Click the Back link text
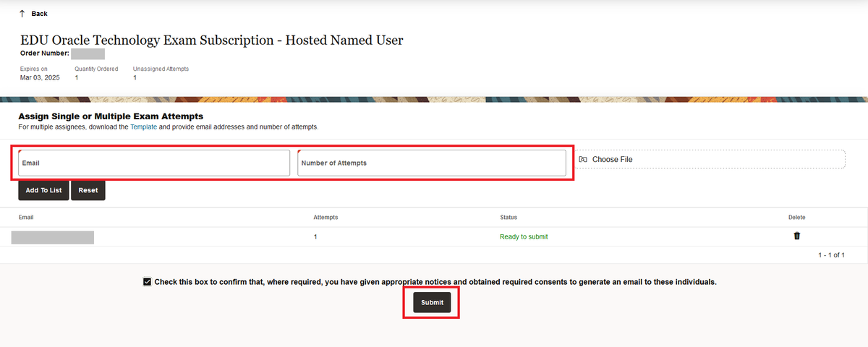Viewport: 868px width, 347px height. 40,14
